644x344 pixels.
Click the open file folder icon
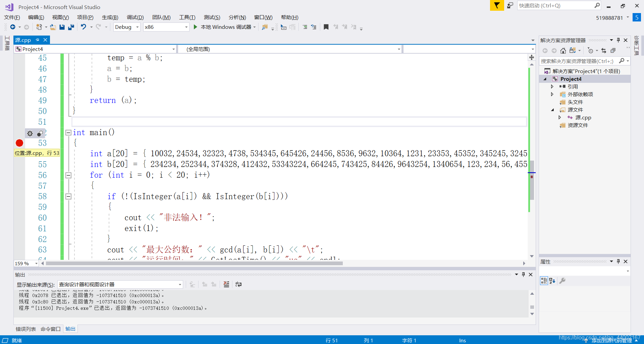(x=53, y=27)
